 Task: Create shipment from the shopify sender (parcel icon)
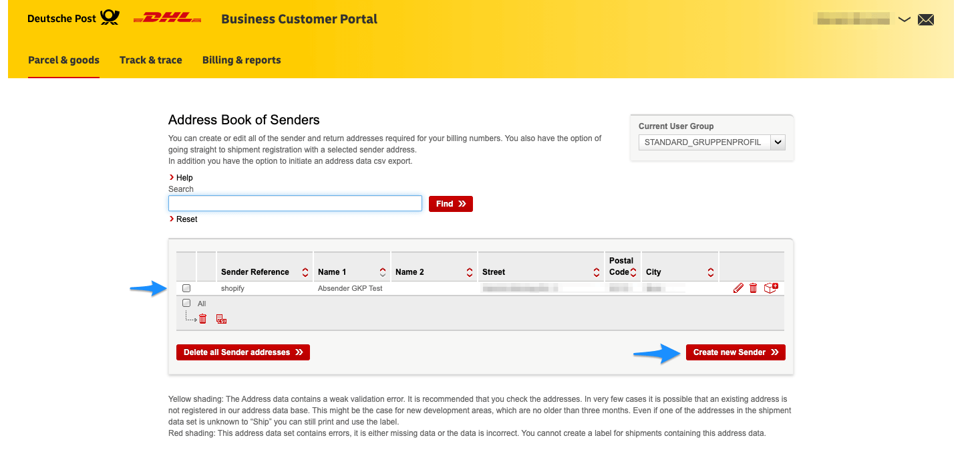click(771, 288)
